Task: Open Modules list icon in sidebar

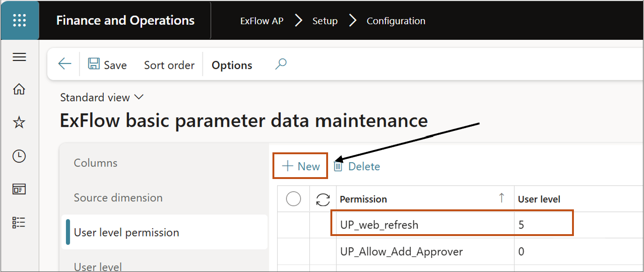Action: pyautogui.click(x=19, y=223)
